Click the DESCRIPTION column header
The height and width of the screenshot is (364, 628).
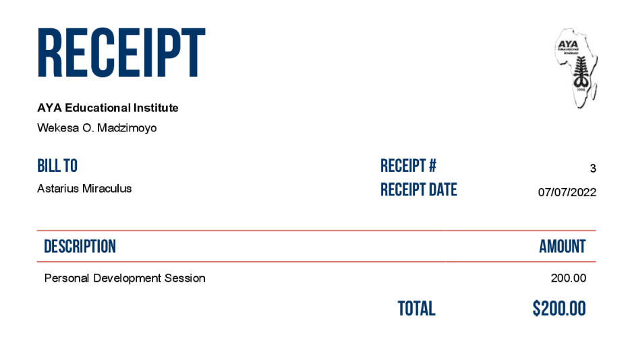click(80, 247)
